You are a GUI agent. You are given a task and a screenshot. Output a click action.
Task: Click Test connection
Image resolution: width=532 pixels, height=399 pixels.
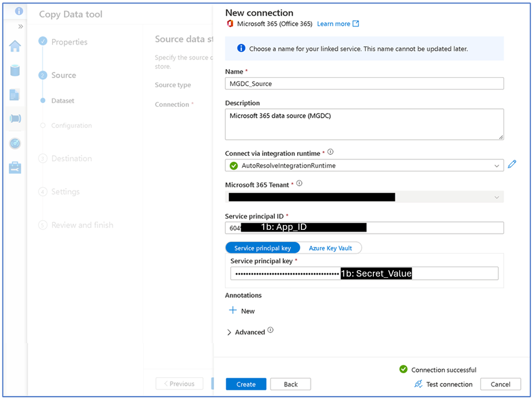click(449, 384)
